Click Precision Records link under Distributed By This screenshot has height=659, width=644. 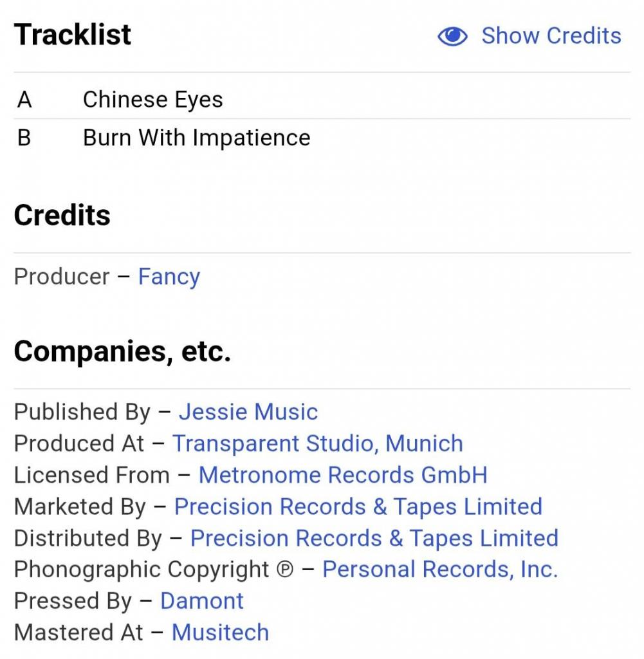(374, 538)
